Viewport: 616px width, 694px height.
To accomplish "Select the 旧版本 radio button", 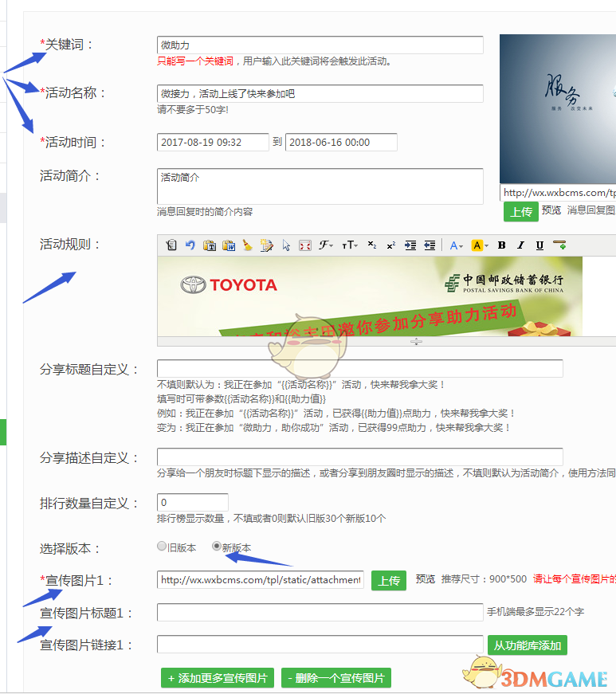I will point(162,546).
